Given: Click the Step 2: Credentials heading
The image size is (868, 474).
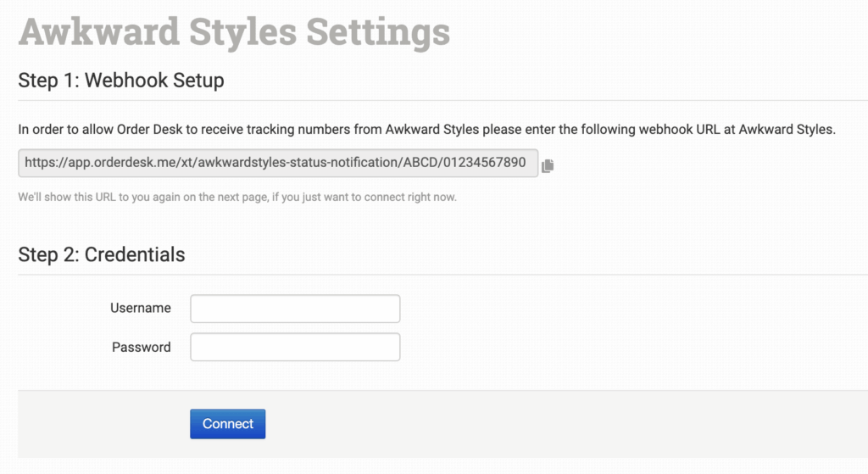Looking at the screenshot, I should coord(102,254).
